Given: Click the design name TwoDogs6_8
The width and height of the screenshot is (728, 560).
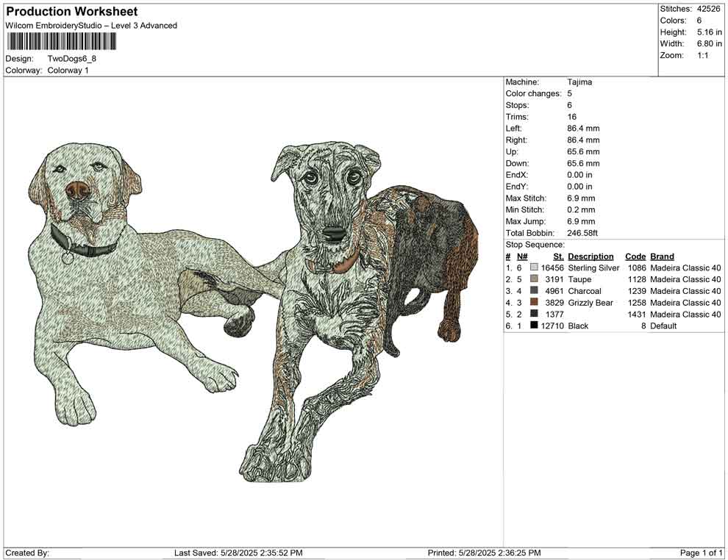Looking at the screenshot, I should [x=72, y=59].
